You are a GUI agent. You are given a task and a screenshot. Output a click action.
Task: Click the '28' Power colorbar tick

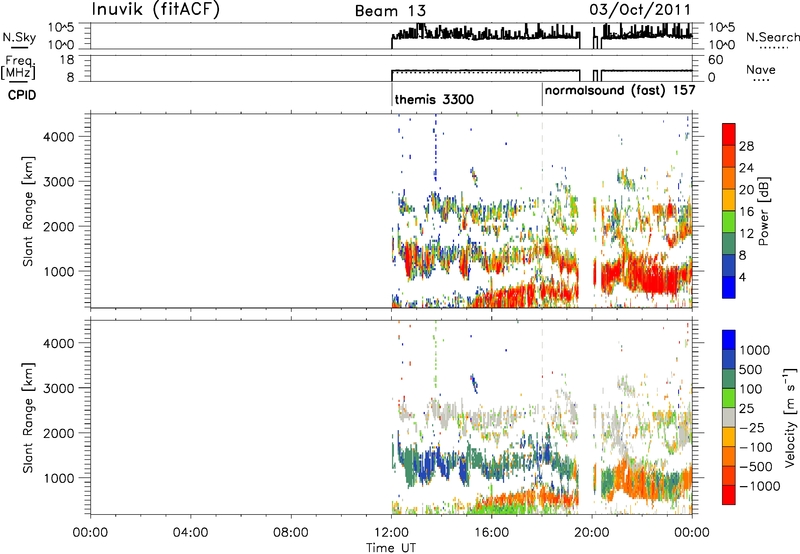746,146
